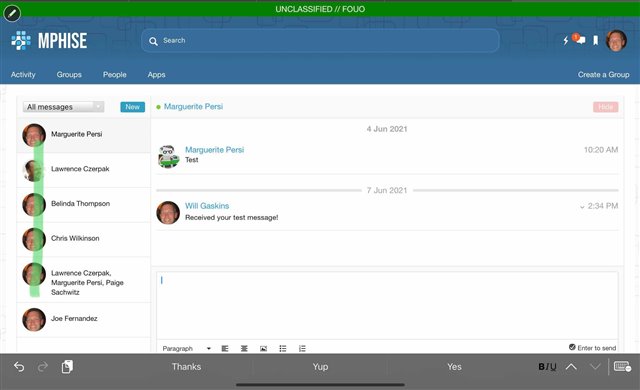Tap the clipboard paste icon on keyboard bar

tap(67, 367)
